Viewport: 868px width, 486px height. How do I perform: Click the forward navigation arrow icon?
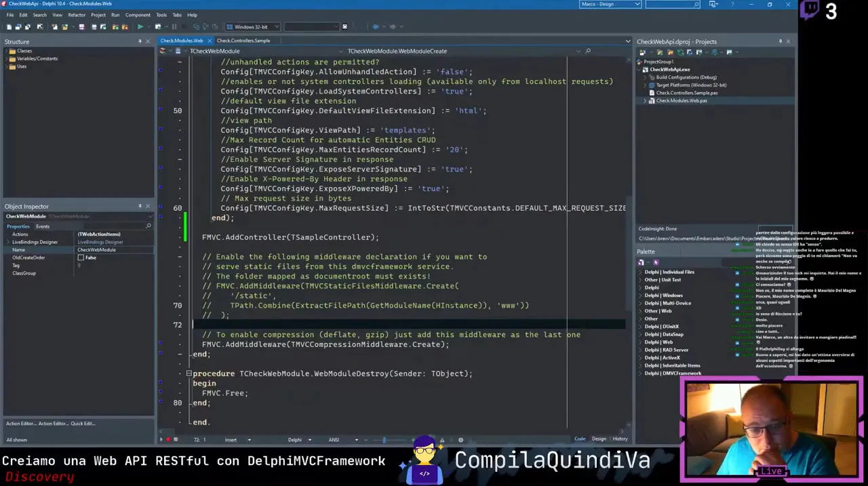point(392,26)
